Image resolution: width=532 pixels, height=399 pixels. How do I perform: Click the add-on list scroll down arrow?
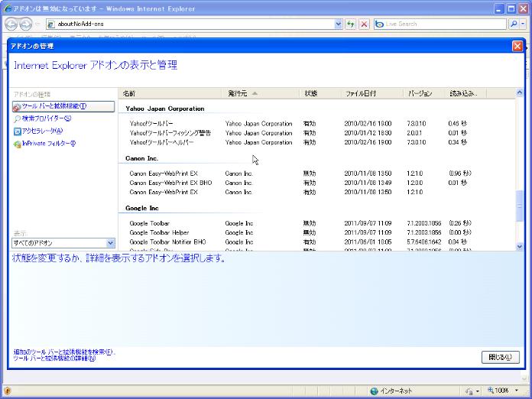pos(520,247)
